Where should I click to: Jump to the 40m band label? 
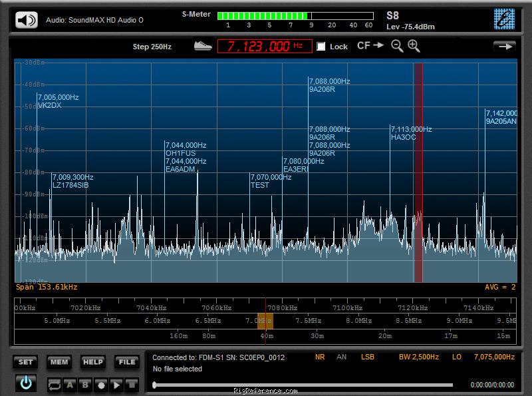point(267,336)
